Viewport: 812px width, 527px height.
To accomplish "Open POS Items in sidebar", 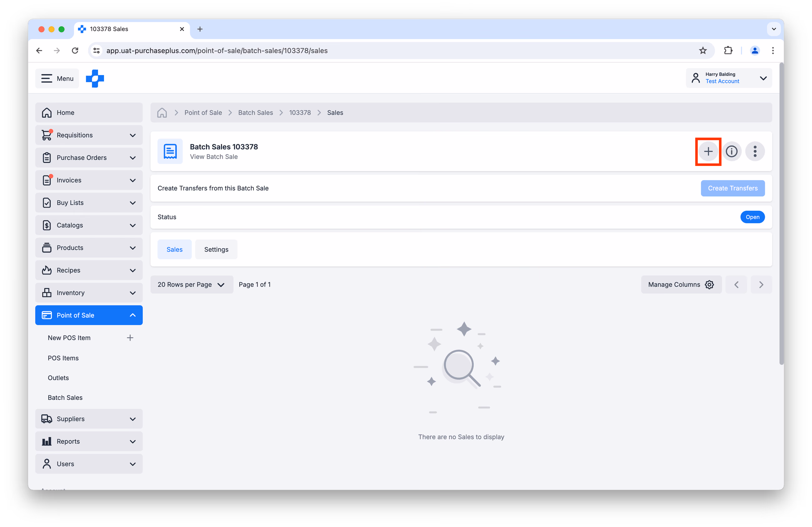I will click(63, 358).
